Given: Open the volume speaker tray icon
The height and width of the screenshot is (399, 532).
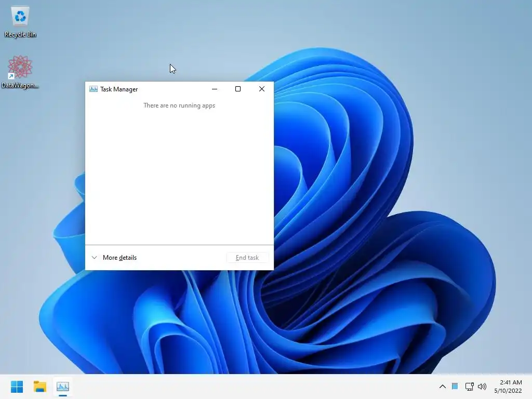Looking at the screenshot, I should coord(482,387).
